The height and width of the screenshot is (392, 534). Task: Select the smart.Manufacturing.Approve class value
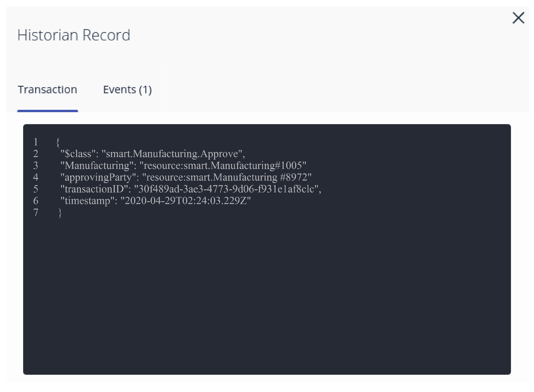pos(172,154)
